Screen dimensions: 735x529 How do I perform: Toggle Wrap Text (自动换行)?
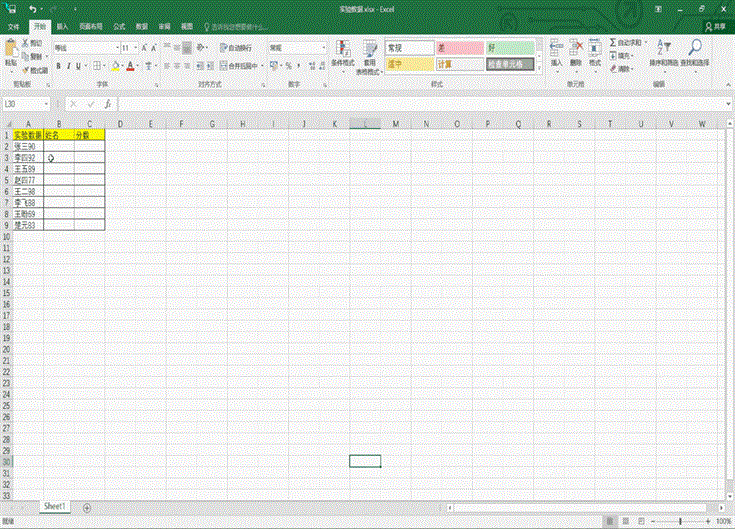click(x=236, y=47)
